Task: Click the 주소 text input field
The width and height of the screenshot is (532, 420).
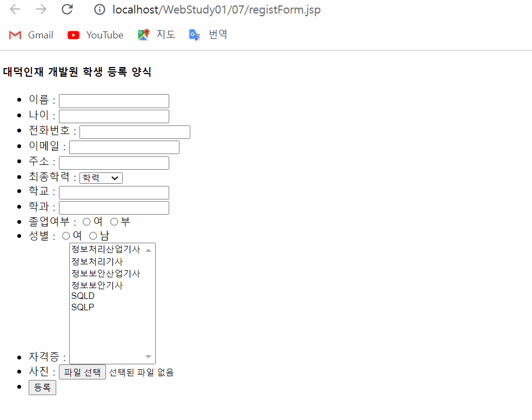Action: (114, 163)
